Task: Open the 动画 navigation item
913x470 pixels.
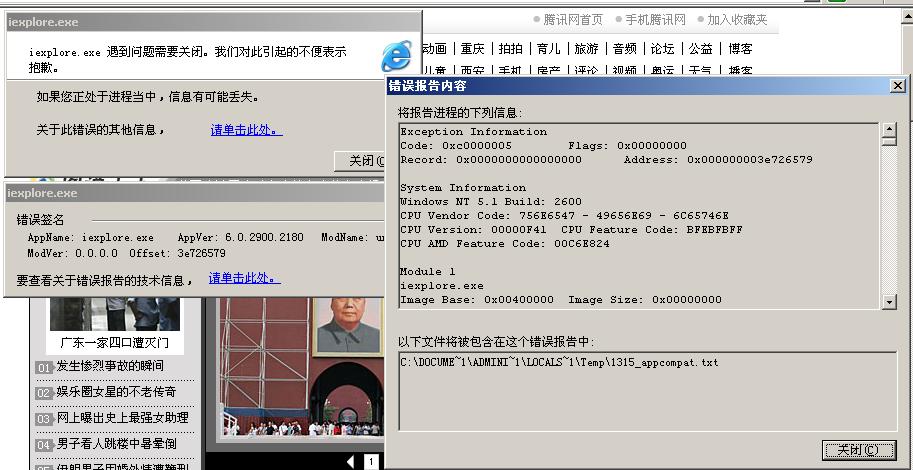Action: (x=434, y=48)
